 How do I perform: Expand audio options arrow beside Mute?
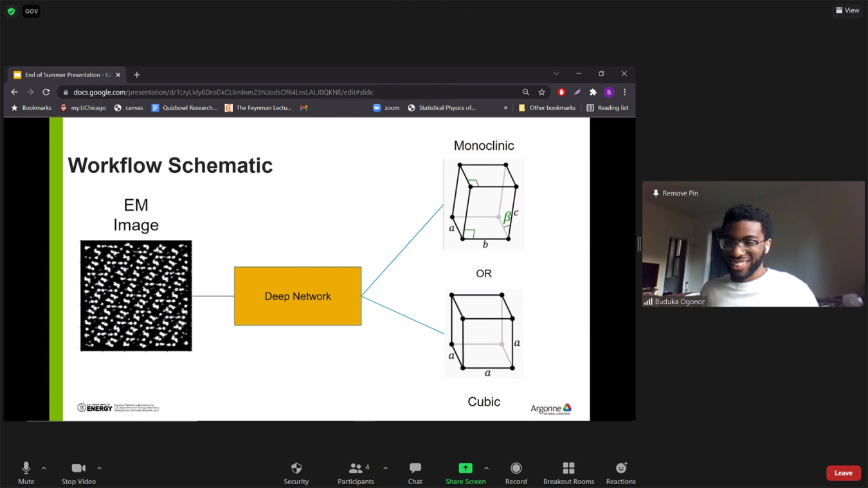pyautogui.click(x=44, y=468)
